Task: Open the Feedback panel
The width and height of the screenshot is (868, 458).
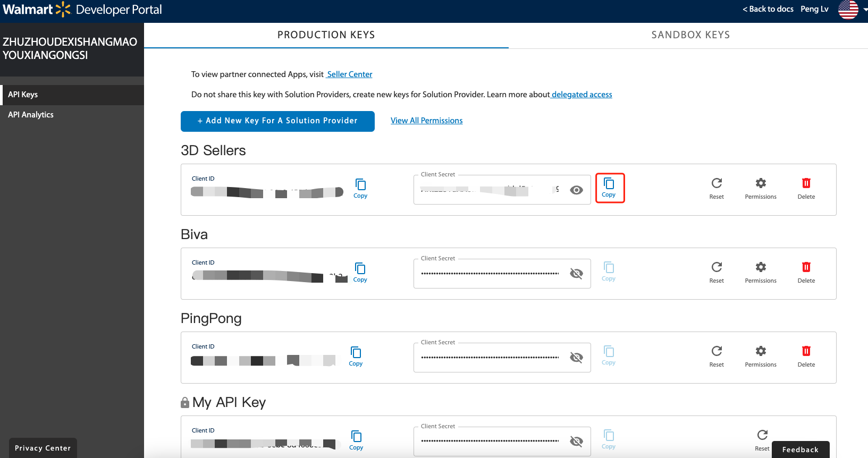Action: pos(800,449)
